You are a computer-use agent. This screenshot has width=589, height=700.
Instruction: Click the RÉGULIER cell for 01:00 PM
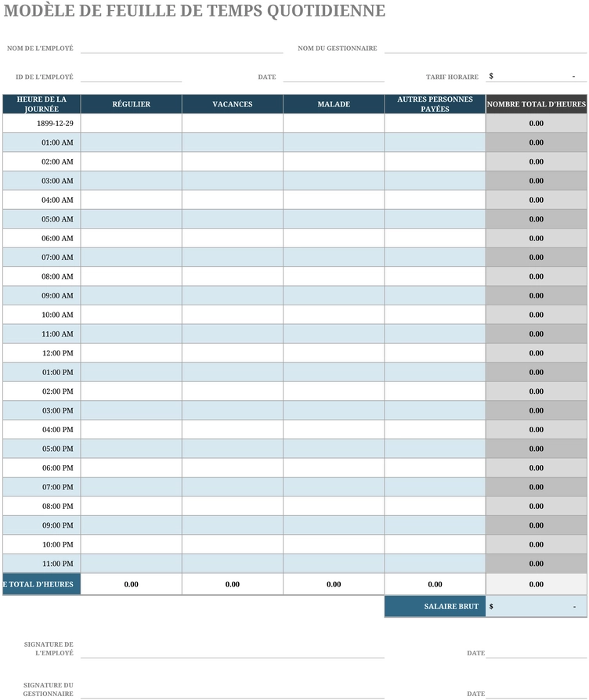pos(132,373)
